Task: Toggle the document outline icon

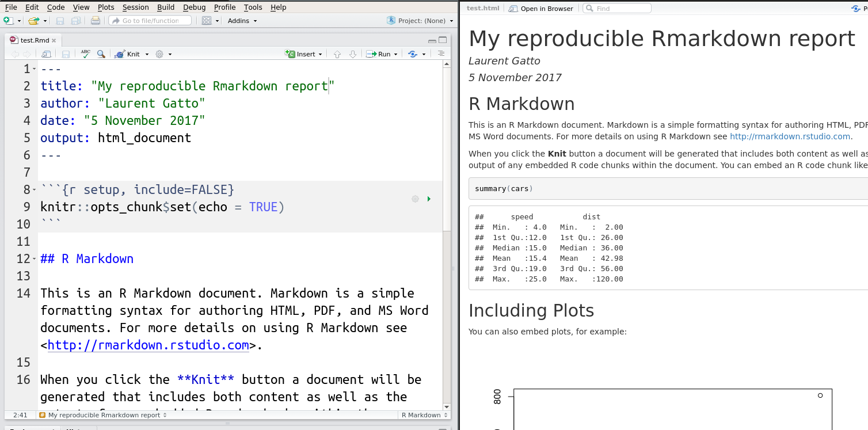Action: tap(441, 54)
